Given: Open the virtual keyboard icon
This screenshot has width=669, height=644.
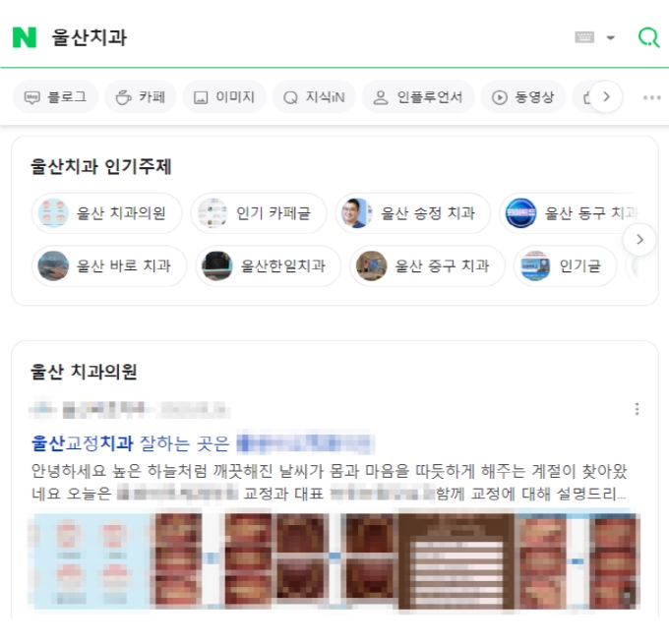Looking at the screenshot, I should [x=584, y=37].
